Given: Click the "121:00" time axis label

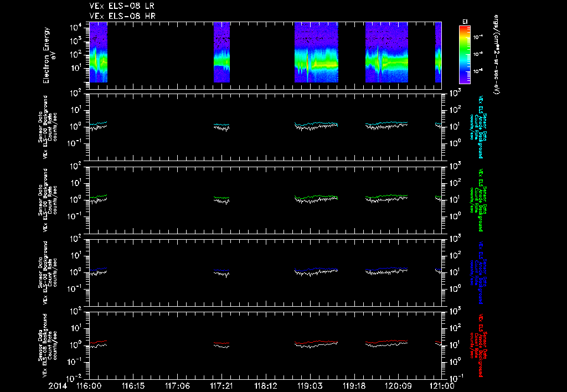Looking at the screenshot, I should [x=441, y=386].
